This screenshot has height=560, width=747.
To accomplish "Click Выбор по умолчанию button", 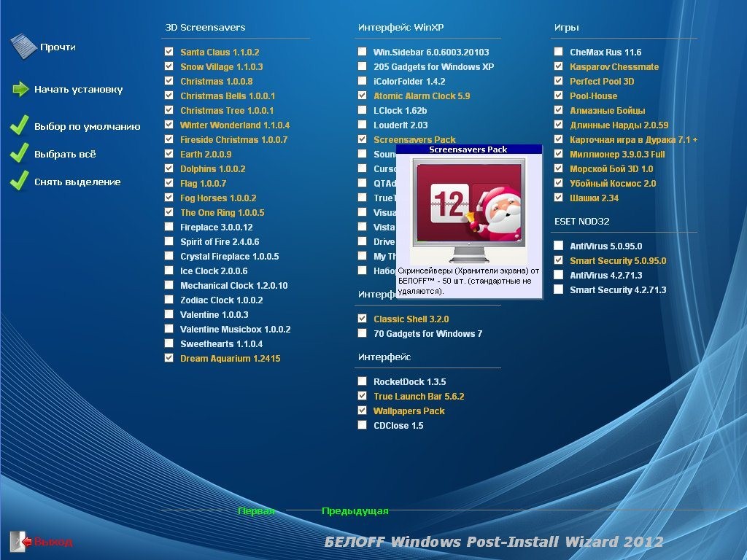I will tap(88, 127).
